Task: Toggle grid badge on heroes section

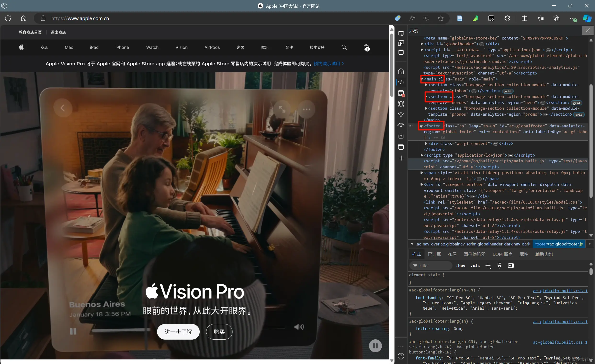Action: click(576, 103)
